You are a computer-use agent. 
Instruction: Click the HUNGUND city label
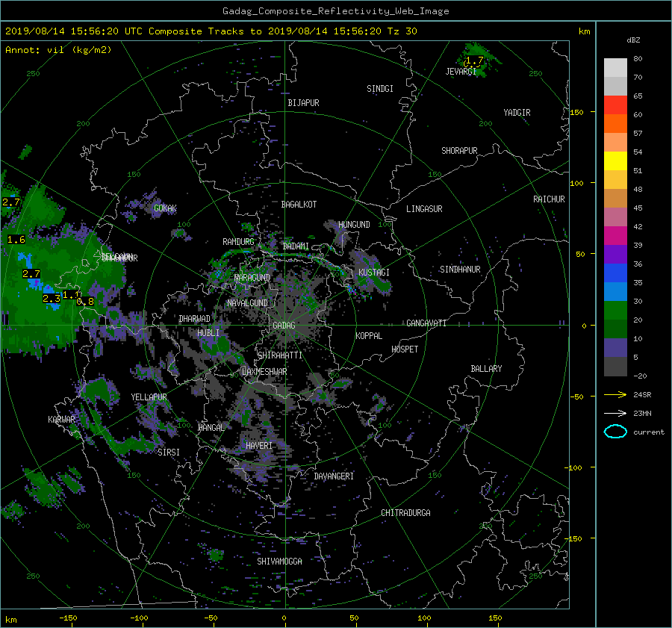(354, 225)
